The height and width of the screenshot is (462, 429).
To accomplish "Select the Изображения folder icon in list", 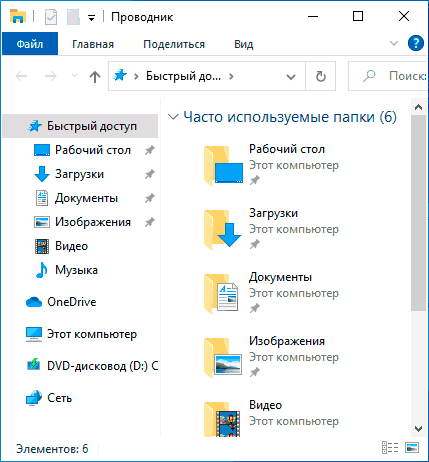I will coord(223,357).
